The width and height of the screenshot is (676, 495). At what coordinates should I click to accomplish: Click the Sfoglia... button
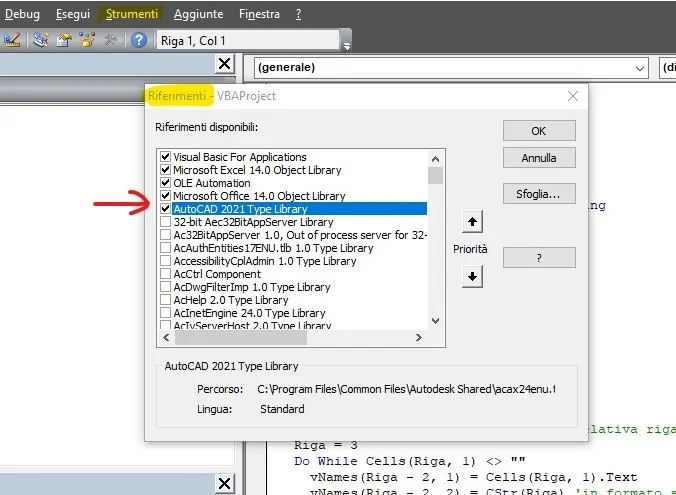(539, 194)
